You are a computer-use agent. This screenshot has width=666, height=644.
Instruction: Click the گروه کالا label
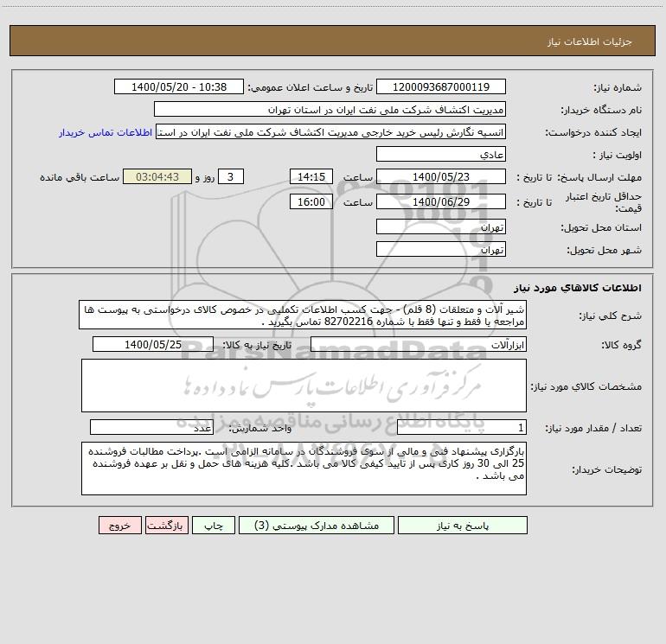(x=621, y=345)
